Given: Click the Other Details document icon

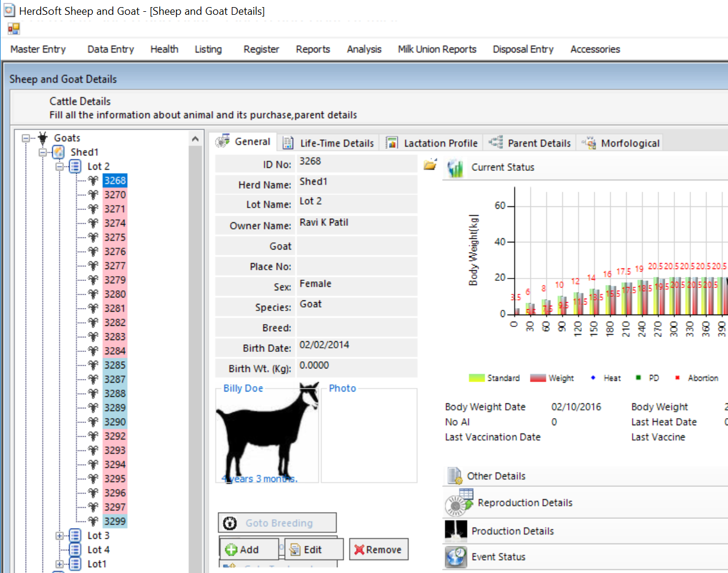Looking at the screenshot, I should tap(454, 476).
